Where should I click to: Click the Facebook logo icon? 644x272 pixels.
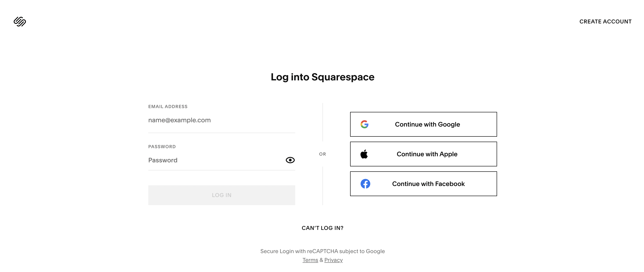365,184
